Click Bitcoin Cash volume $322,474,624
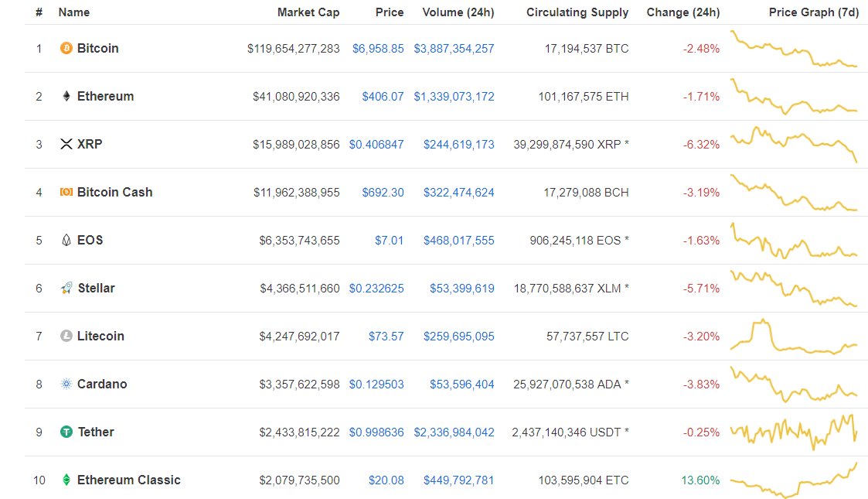This screenshot has height=499, width=868. 459,193
